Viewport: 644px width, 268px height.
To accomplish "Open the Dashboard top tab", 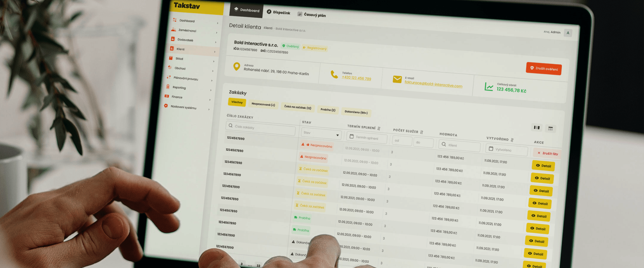I will point(246,10).
